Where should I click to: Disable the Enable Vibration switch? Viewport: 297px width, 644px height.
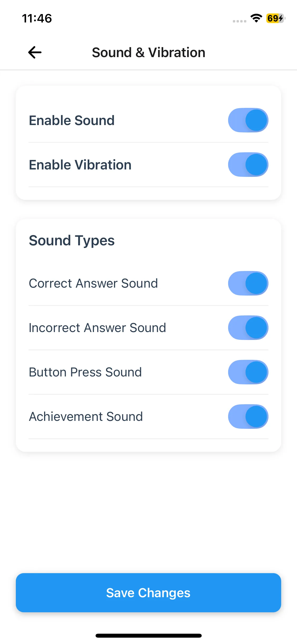(248, 165)
